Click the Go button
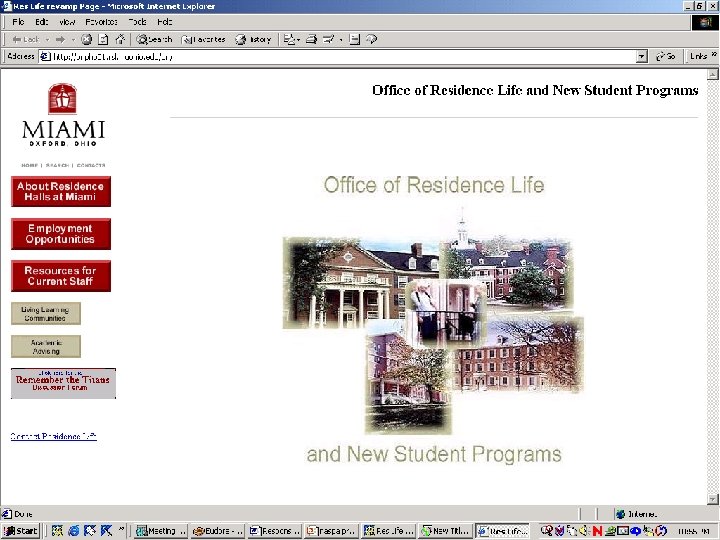Screen dimensions: 720x540 (x=666, y=56)
